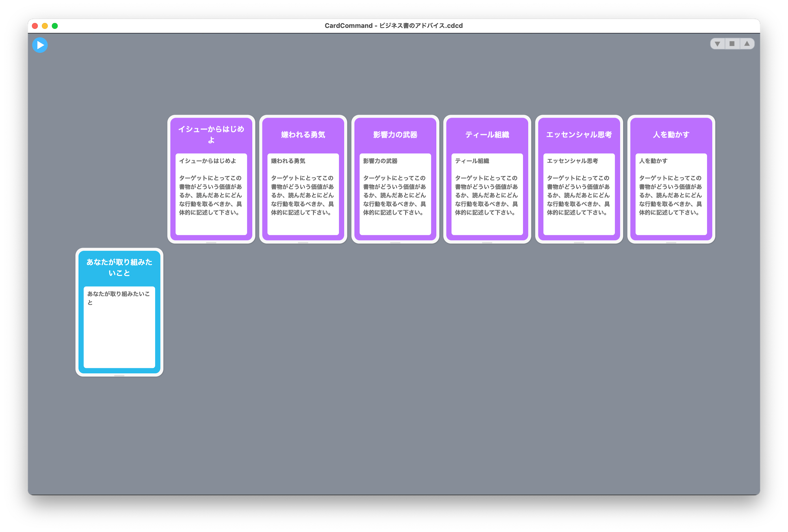Click the square control at the top right
Image resolution: width=788 pixels, height=532 pixels.
[732, 44]
